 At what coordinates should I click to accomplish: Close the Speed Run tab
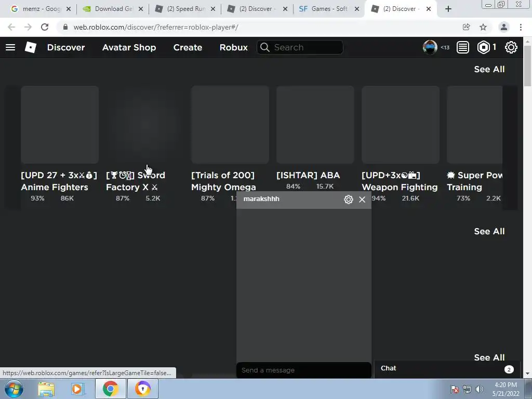coord(212,9)
